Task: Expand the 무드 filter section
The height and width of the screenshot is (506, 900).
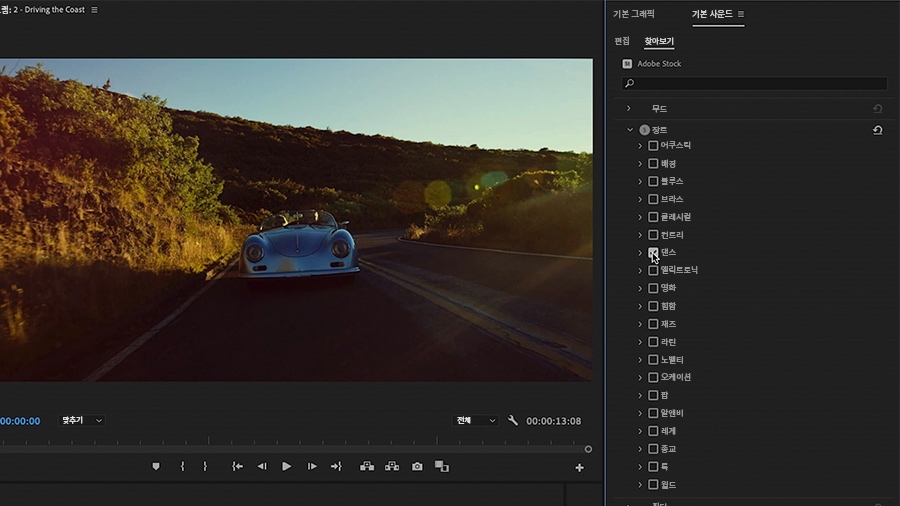Action: coord(629,108)
